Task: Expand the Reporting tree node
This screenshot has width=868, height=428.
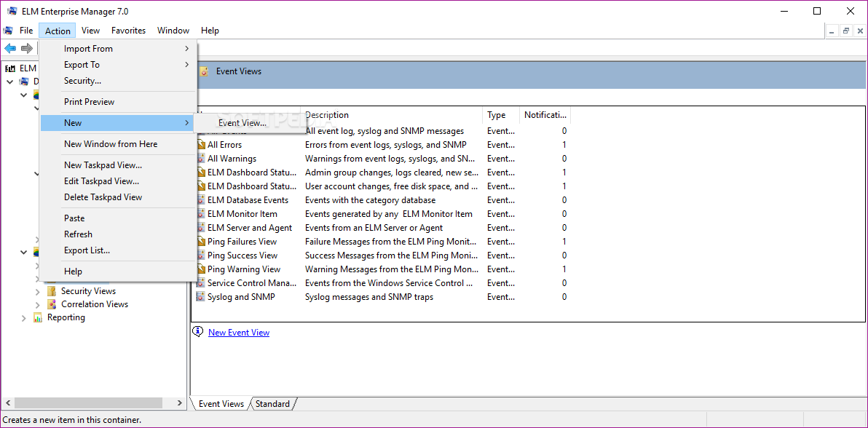Action: [24, 317]
